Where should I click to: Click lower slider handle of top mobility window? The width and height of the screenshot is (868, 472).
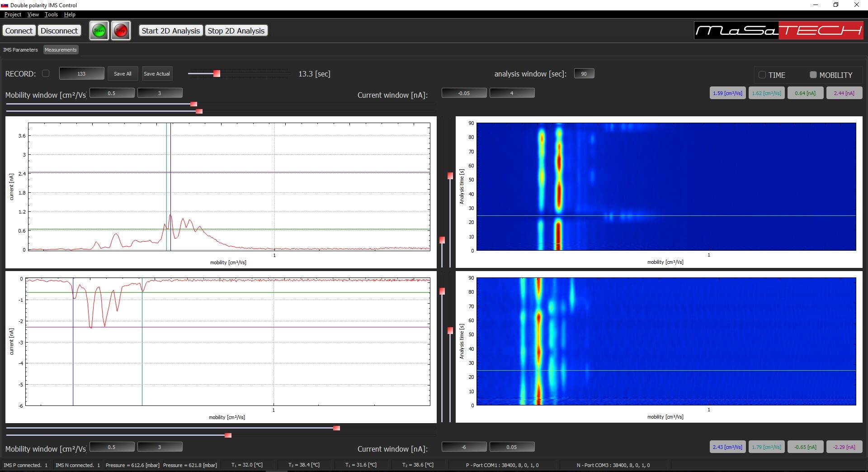coord(199,111)
